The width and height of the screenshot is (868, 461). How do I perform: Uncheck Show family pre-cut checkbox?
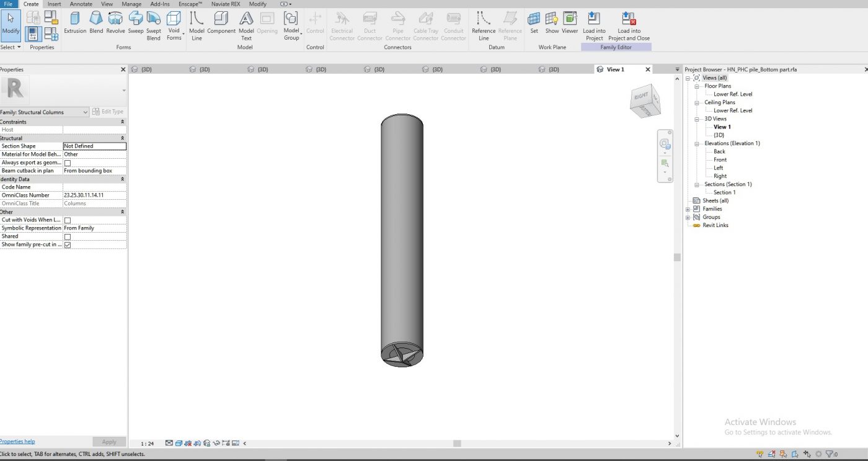68,244
